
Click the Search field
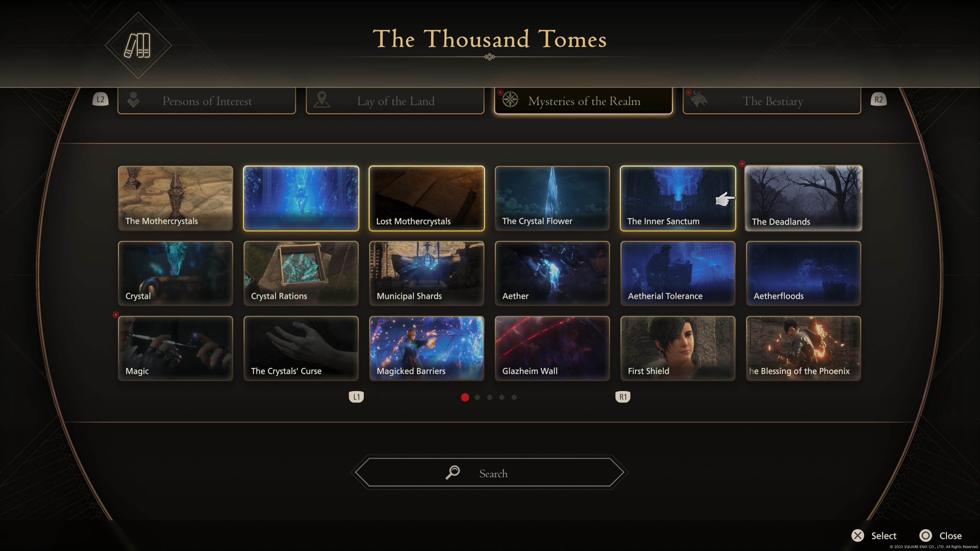pyautogui.click(x=489, y=472)
